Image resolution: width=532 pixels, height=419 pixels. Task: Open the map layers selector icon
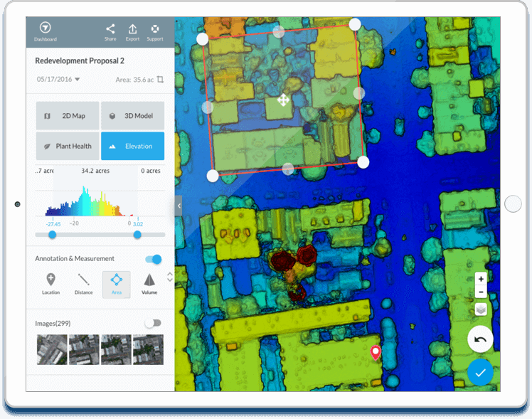tap(481, 309)
